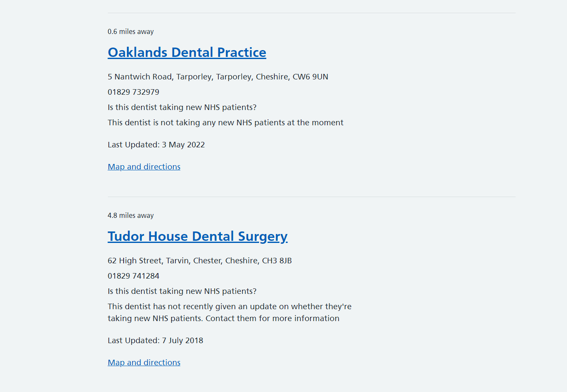Click the phone number 01829 741284
Screen dimensions: 567x392
(x=133, y=276)
